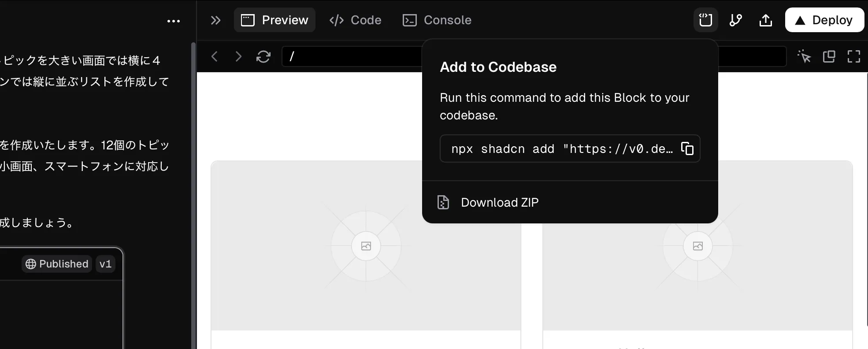
Task: Collapse the chat panel with double chevron
Action: [215, 20]
